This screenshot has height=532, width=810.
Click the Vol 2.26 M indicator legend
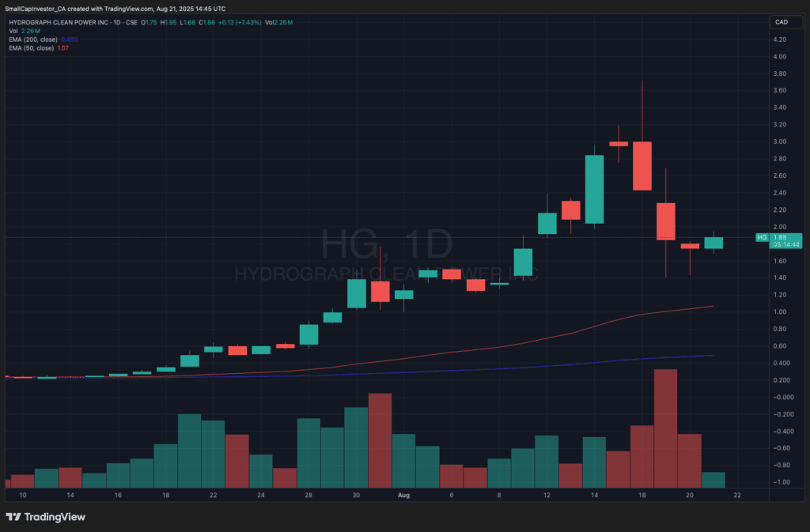[25, 31]
